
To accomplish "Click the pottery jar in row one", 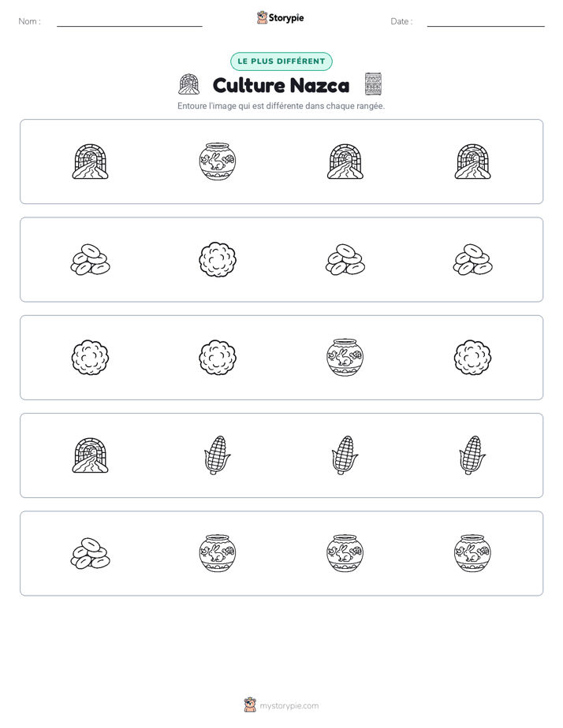I will [x=218, y=161].
